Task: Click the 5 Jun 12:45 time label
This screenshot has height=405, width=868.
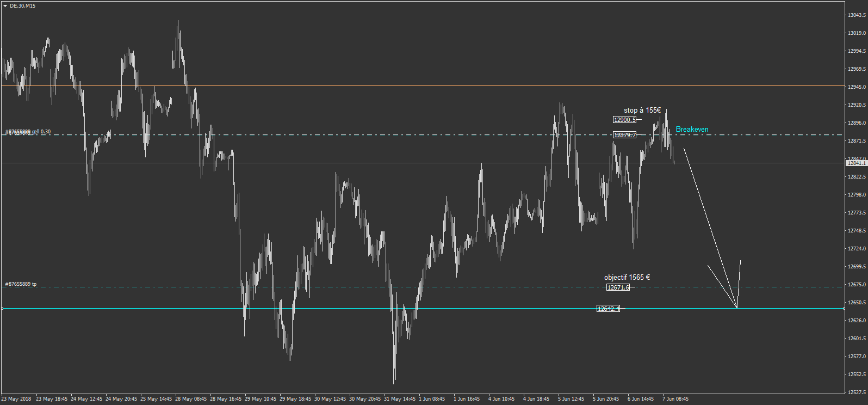Action: [x=571, y=399]
